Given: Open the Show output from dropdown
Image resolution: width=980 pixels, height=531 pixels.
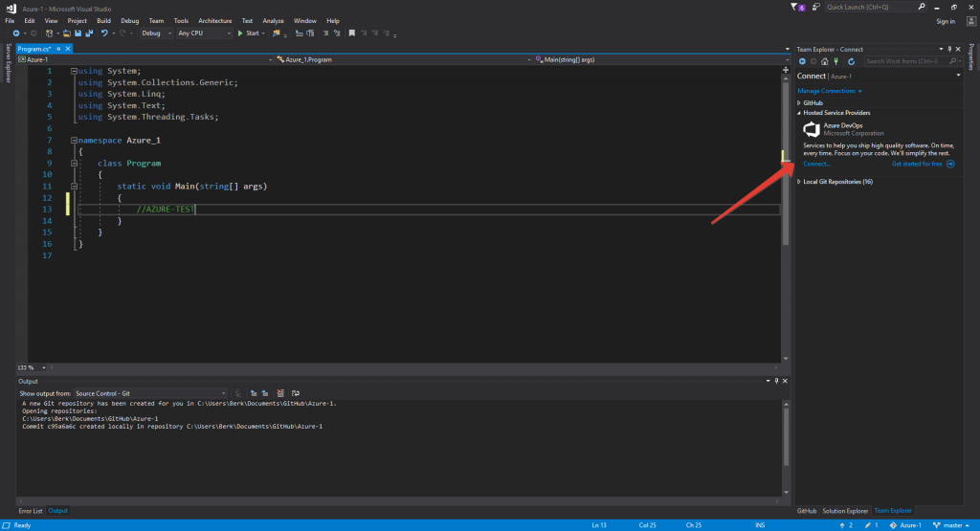Looking at the screenshot, I should [x=150, y=393].
